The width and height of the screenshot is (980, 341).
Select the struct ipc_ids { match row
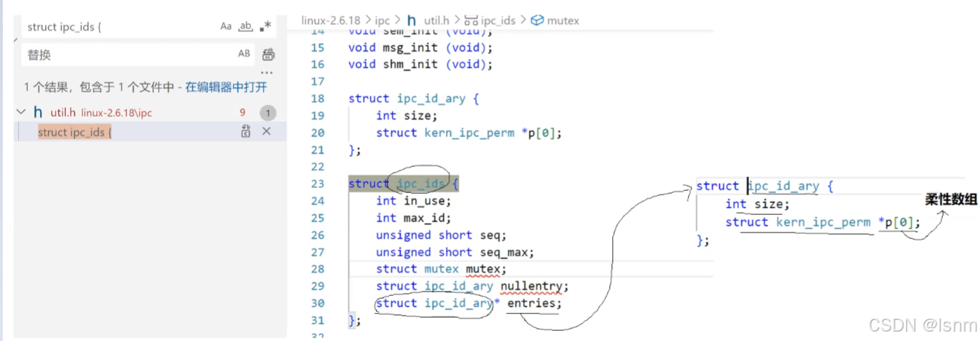[149, 132]
